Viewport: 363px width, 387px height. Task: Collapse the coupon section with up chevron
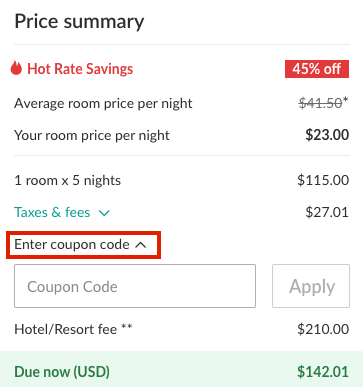tap(141, 245)
